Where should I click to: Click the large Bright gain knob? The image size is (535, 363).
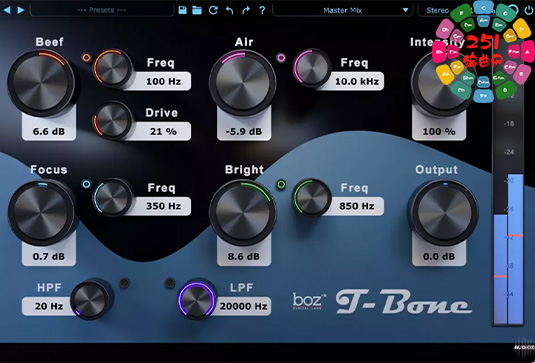tap(243, 213)
